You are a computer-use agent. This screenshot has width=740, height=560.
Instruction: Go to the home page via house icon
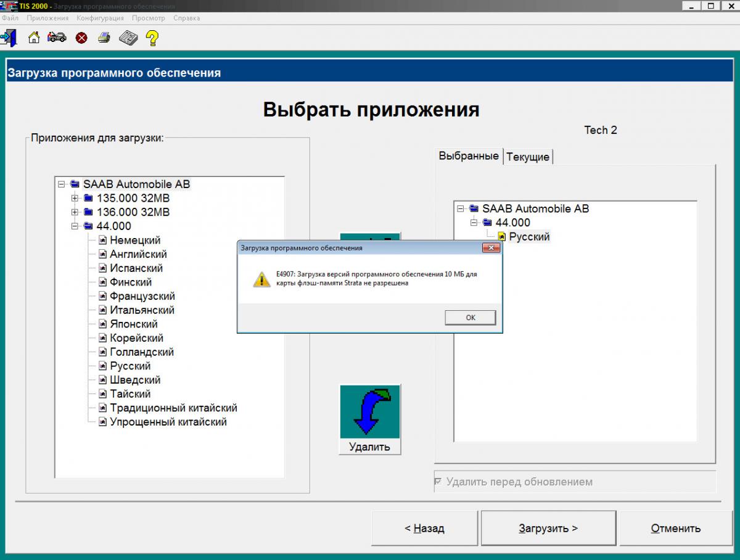[34, 38]
